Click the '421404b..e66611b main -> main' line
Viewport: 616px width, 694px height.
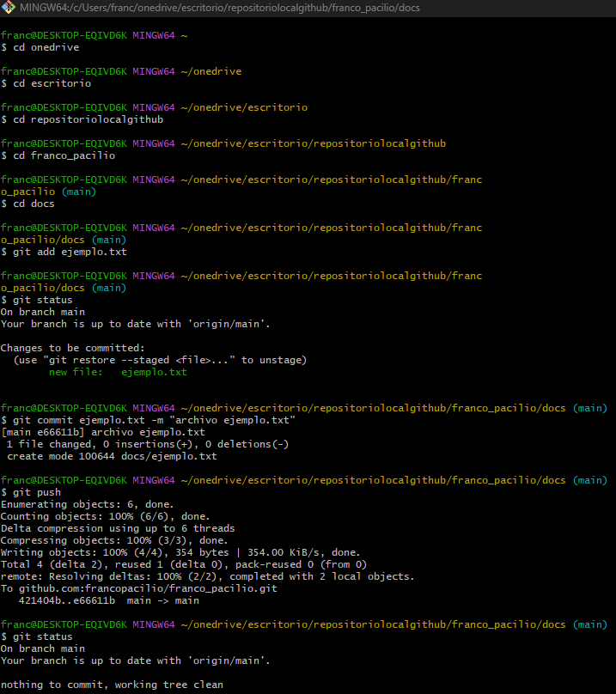109,600
